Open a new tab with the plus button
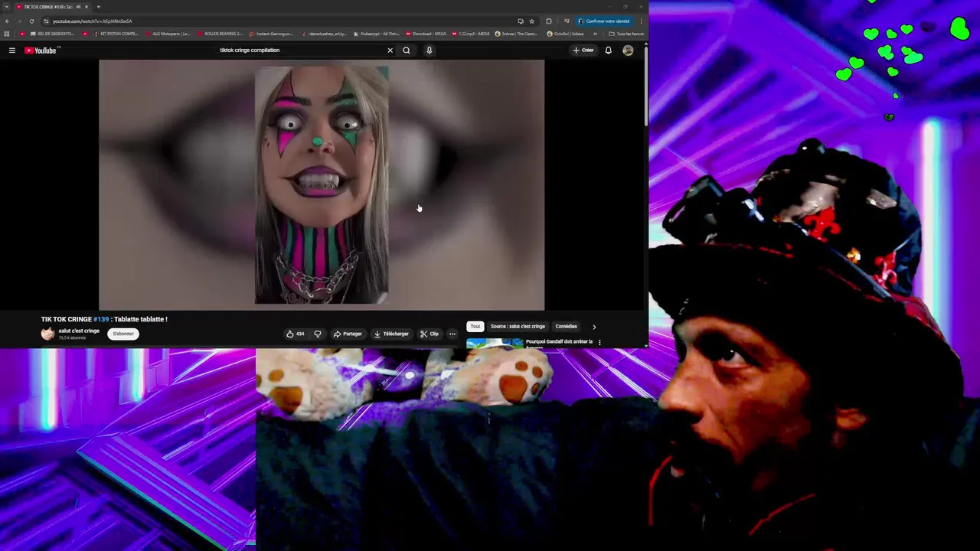980x551 pixels. pos(98,7)
